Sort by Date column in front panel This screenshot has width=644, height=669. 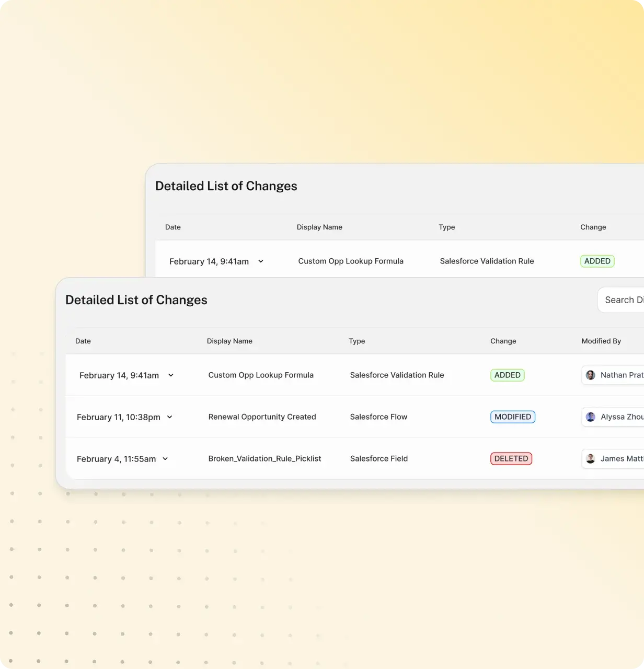(x=83, y=341)
